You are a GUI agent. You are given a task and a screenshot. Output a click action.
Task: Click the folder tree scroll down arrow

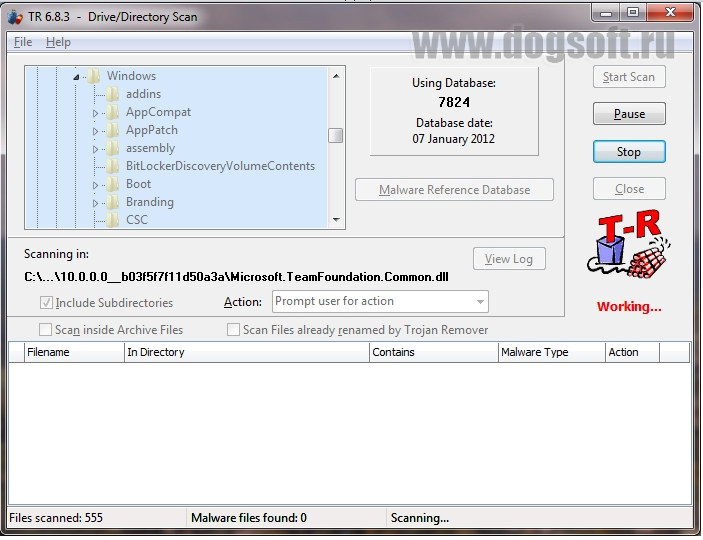coord(336,220)
